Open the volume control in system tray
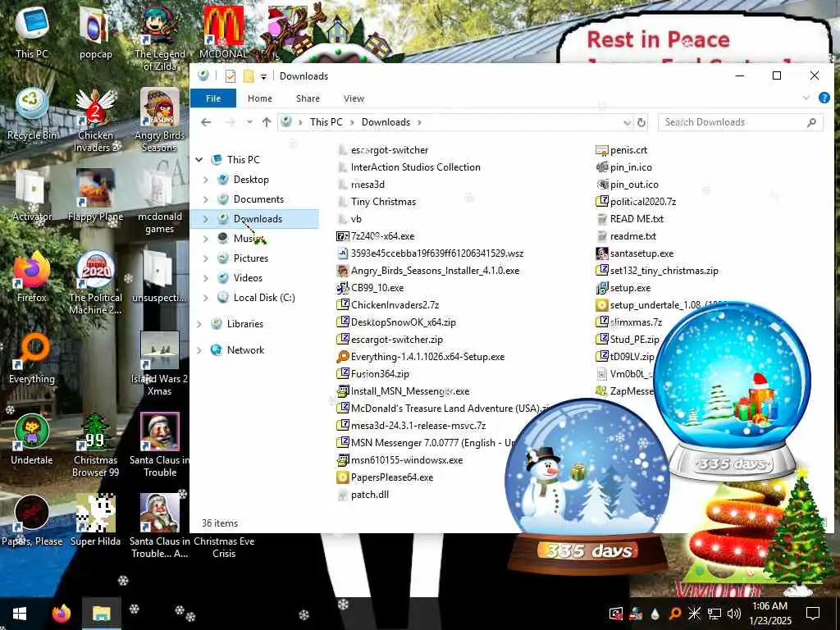Screen dimensions: 840x630 (734, 613)
